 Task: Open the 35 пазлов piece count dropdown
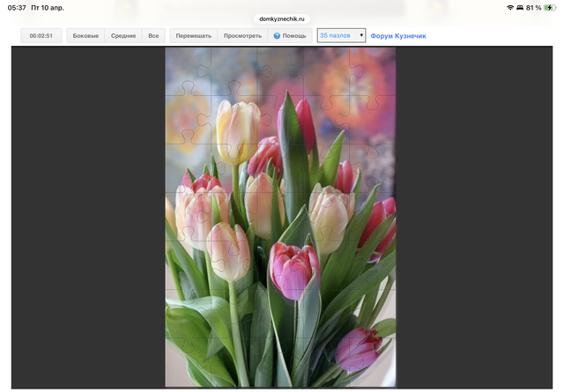point(341,36)
